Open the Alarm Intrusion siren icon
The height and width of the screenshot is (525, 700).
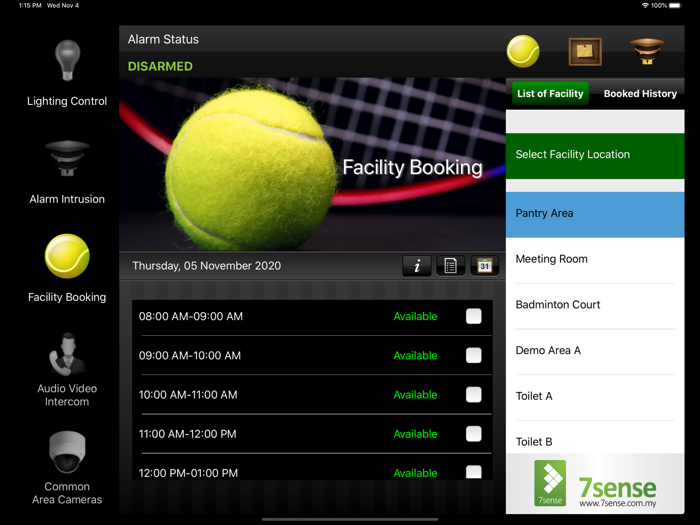click(67, 158)
